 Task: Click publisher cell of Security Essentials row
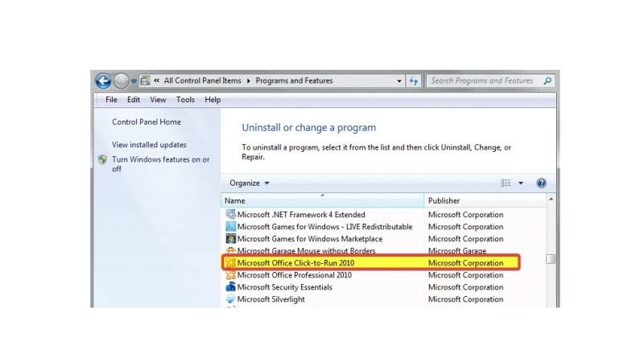466,287
